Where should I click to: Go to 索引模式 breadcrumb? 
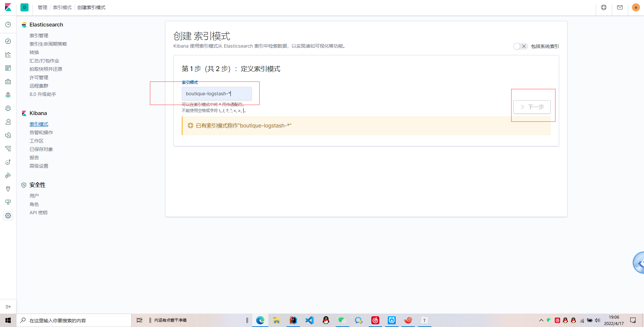click(62, 7)
